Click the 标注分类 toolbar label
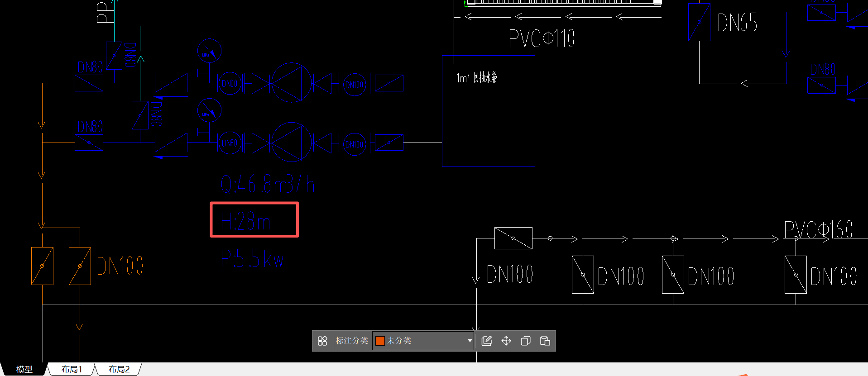This screenshot has height=376, width=868. tap(352, 341)
